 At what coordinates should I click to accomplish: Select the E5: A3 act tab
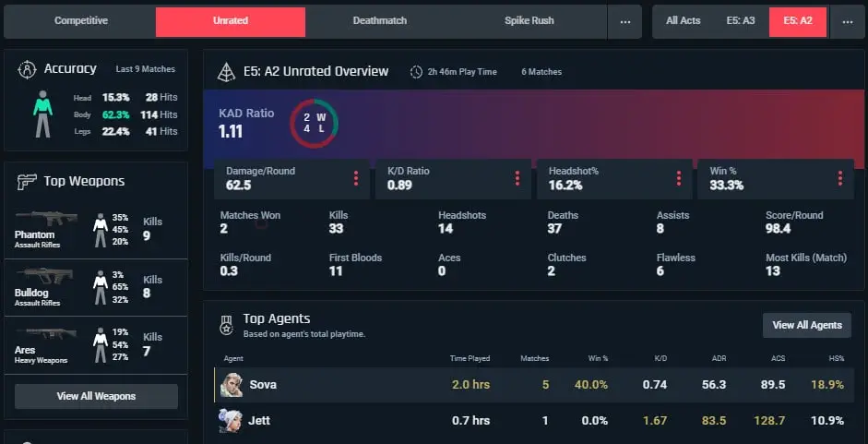(740, 21)
